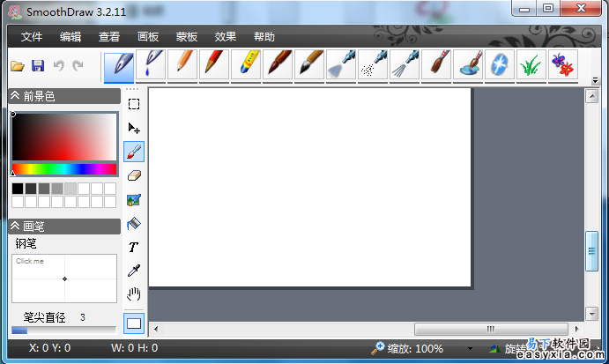Click the rotate icon in status bar
The image size is (609, 364).
pos(494,348)
